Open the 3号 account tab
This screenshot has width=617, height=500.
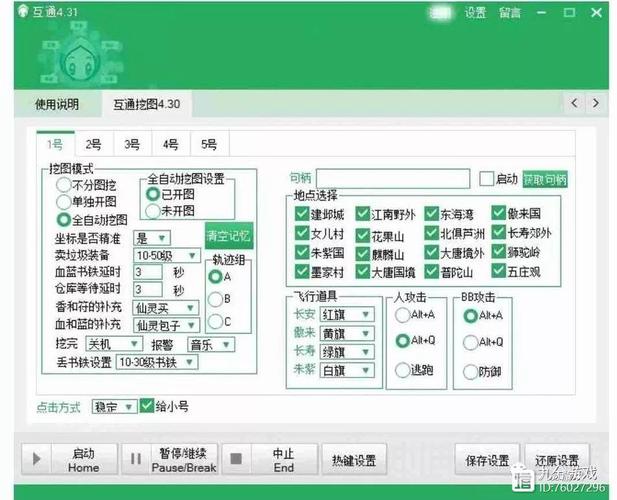click(x=132, y=144)
